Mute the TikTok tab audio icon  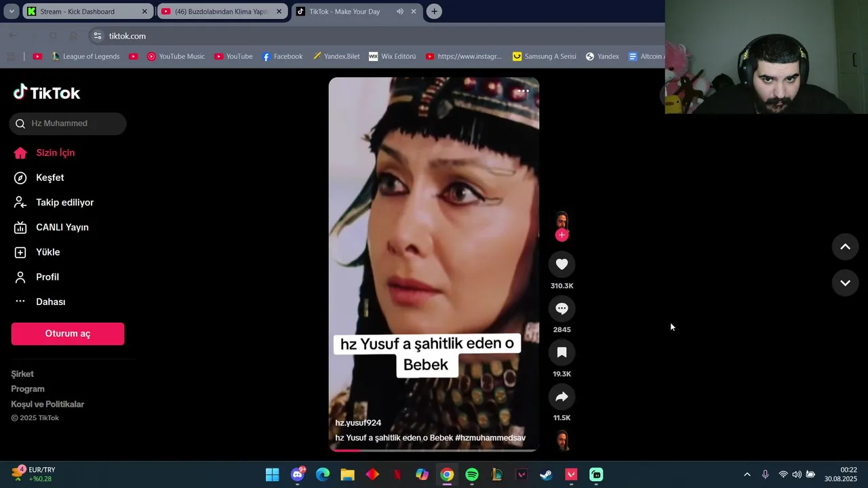[400, 12]
